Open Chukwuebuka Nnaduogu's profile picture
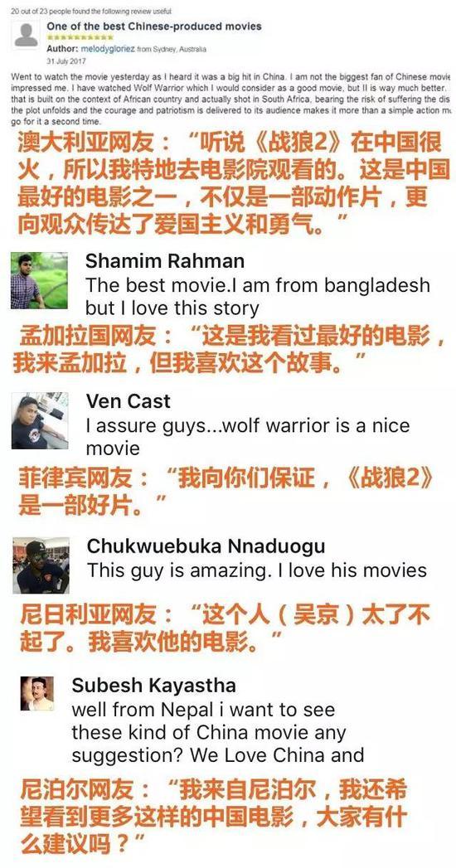Viewport: 456px width, 868px height. [41, 565]
